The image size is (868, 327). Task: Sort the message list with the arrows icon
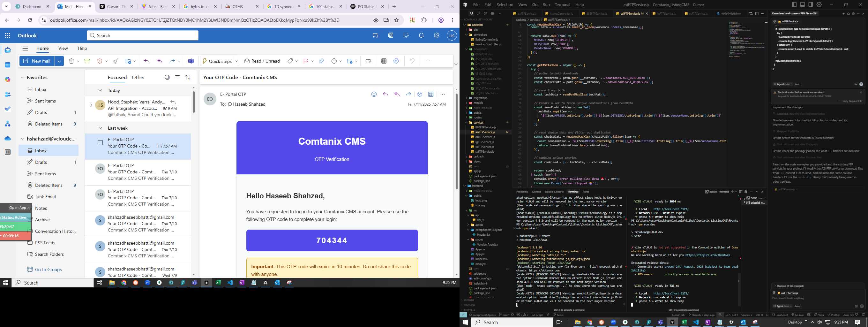tap(188, 78)
